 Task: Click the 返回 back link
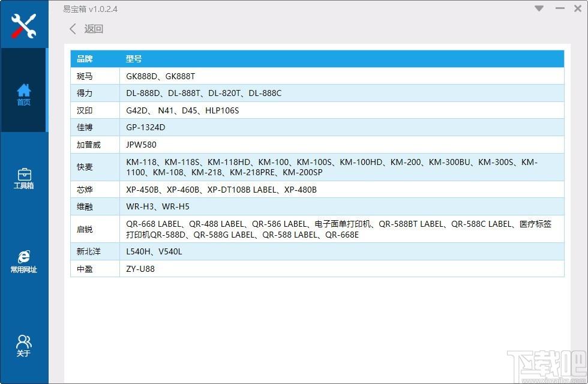pyautogui.click(x=94, y=29)
